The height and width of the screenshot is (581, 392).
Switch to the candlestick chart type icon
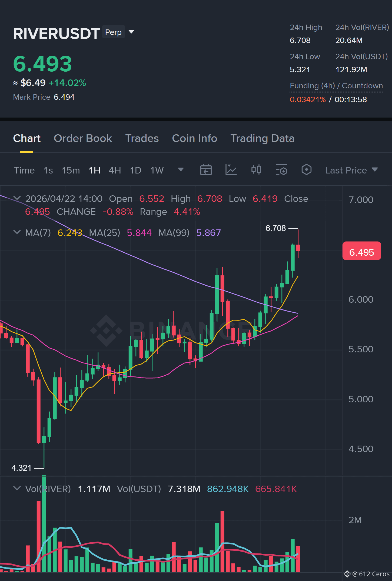pos(256,170)
